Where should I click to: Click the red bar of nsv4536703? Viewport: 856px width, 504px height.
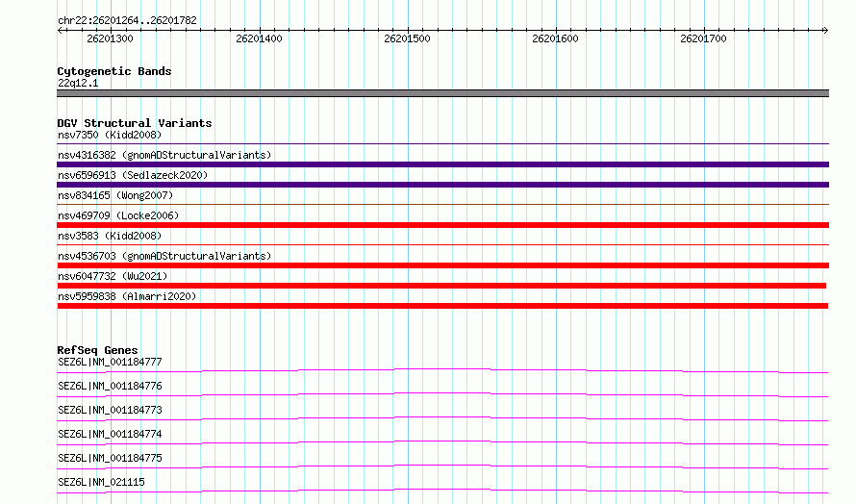pyautogui.click(x=442, y=265)
